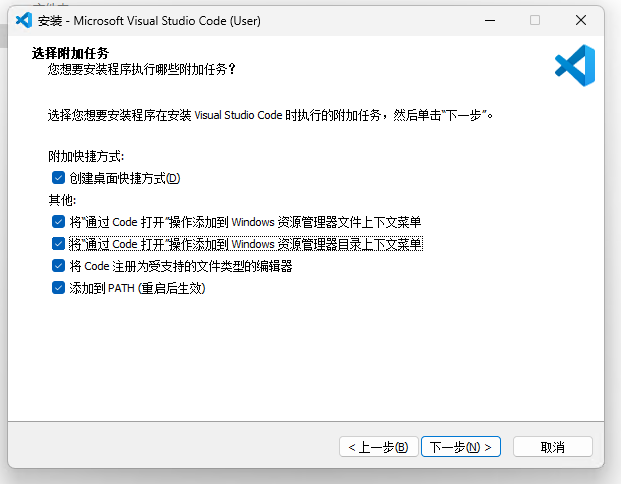
Task: Click the large VS Code logo
Action: point(575,65)
